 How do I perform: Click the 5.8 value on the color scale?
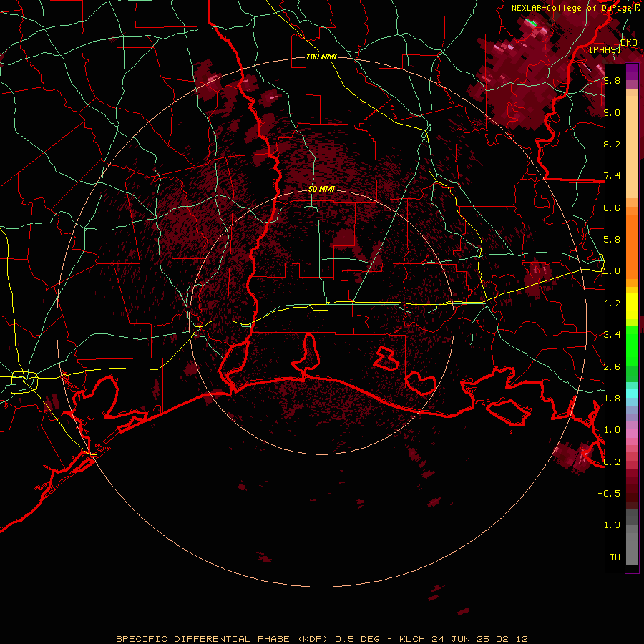(x=612, y=240)
